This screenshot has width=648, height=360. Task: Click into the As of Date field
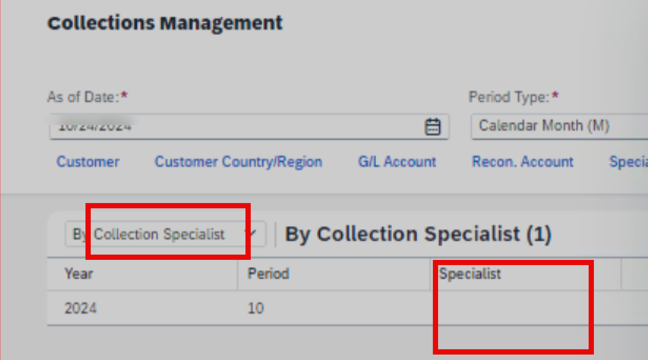click(249, 126)
